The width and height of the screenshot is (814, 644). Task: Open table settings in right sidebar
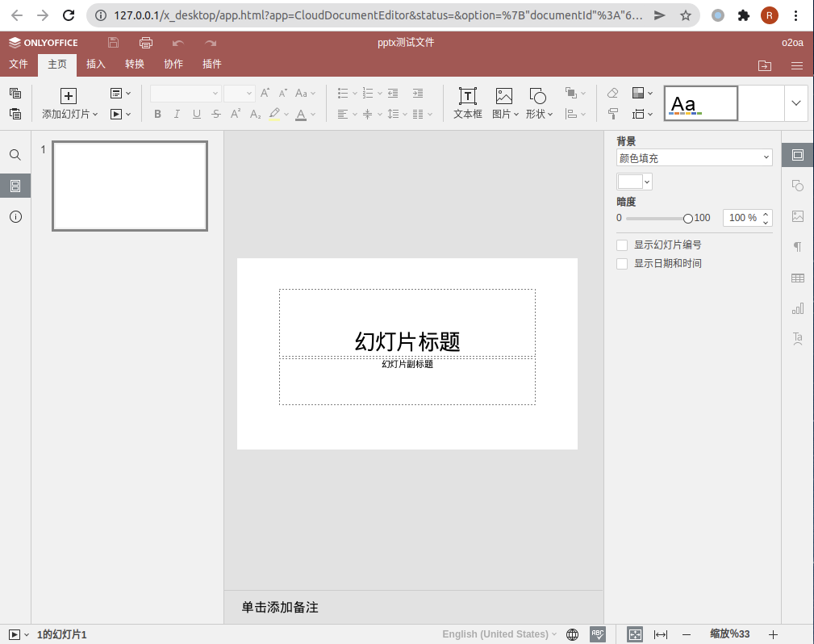tap(797, 278)
